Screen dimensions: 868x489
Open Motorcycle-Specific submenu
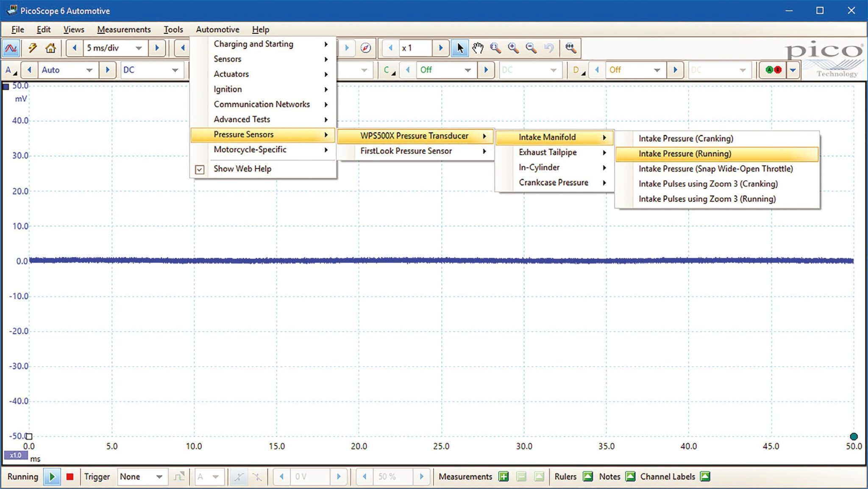click(263, 150)
